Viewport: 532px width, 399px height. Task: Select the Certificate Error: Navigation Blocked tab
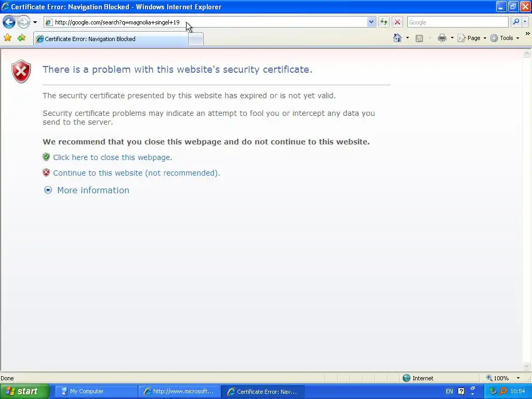click(x=111, y=39)
